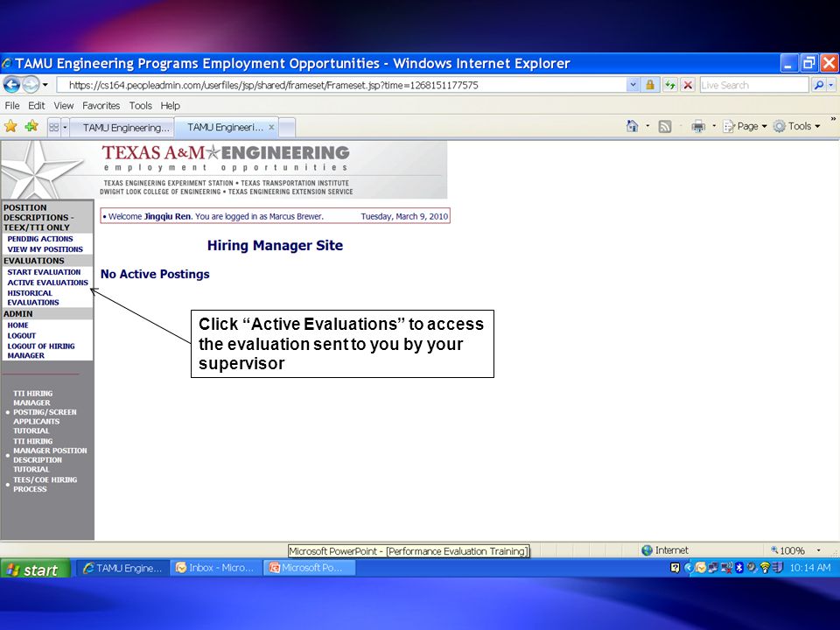Open the search provider dropdown arrow
Image resolution: width=840 pixels, height=630 pixels.
[831, 85]
